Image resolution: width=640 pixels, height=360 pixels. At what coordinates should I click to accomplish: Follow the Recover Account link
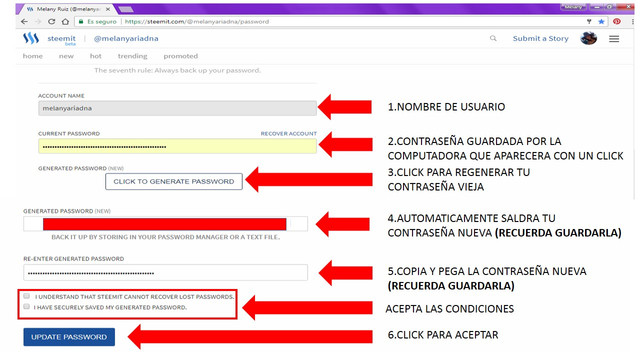point(289,133)
